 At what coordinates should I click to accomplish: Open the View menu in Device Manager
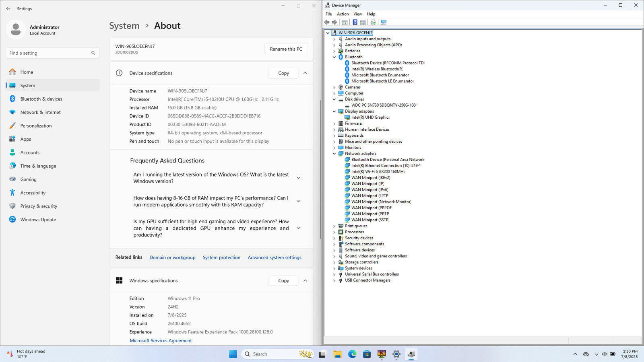click(x=357, y=14)
